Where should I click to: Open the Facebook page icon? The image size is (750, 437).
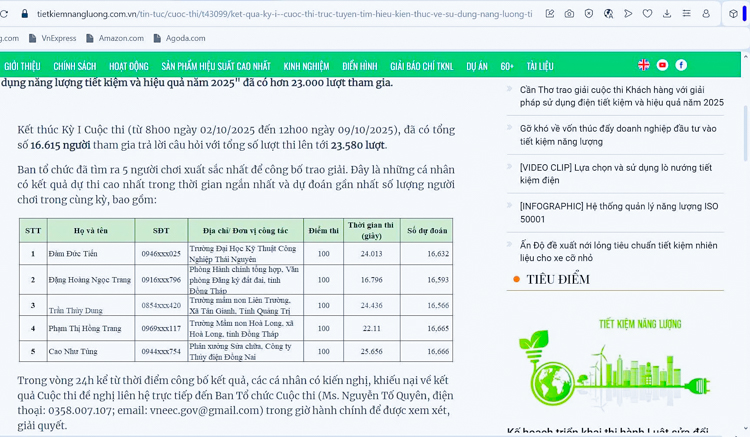pyautogui.click(x=681, y=65)
